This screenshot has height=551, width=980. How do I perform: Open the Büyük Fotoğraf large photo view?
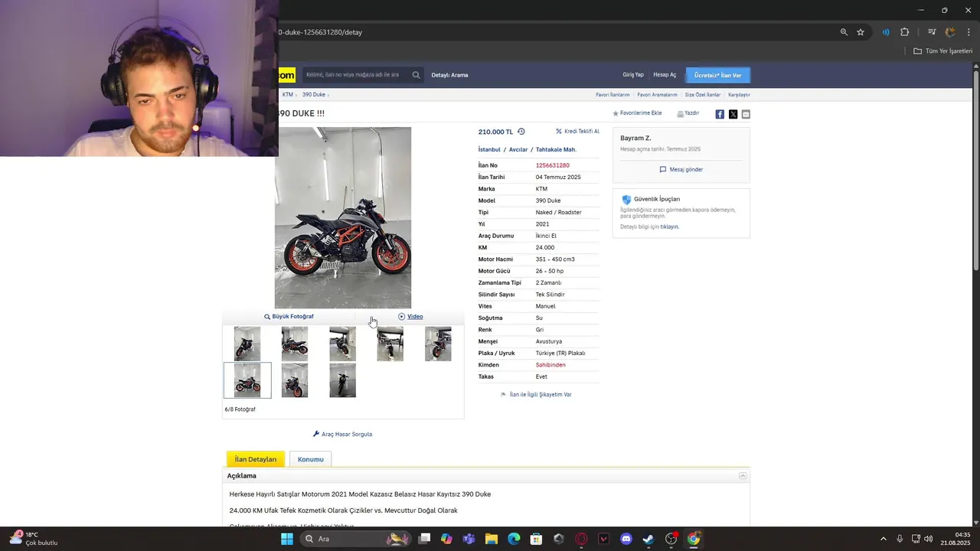coord(289,316)
